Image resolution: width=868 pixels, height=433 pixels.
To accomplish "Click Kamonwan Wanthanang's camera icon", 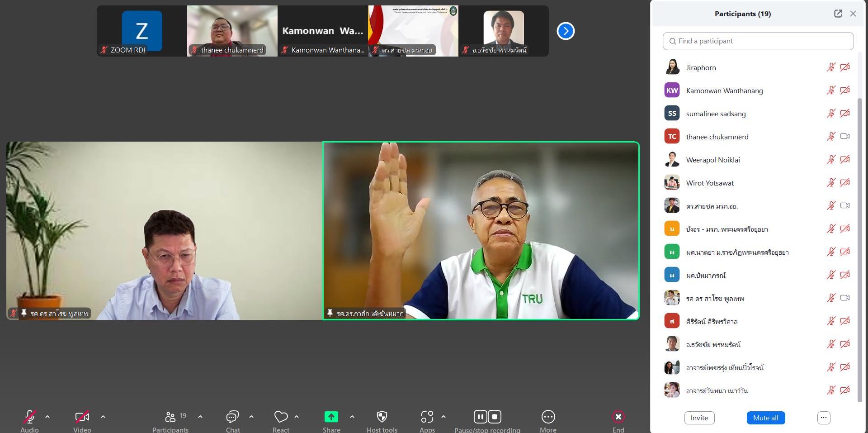I will (845, 90).
